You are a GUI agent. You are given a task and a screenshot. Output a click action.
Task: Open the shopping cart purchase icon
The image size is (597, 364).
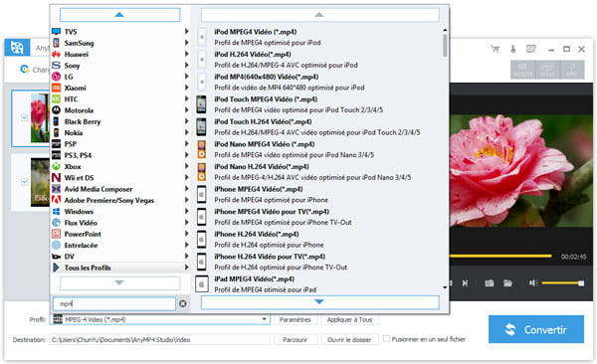click(495, 49)
